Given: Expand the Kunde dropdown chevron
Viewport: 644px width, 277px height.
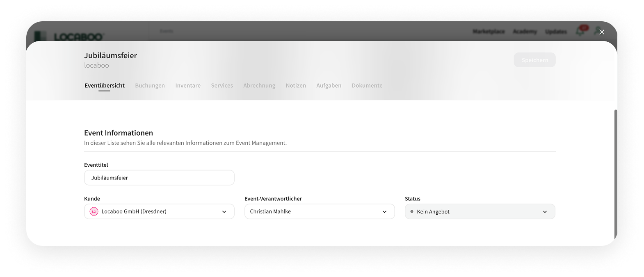Looking at the screenshot, I should click(224, 212).
